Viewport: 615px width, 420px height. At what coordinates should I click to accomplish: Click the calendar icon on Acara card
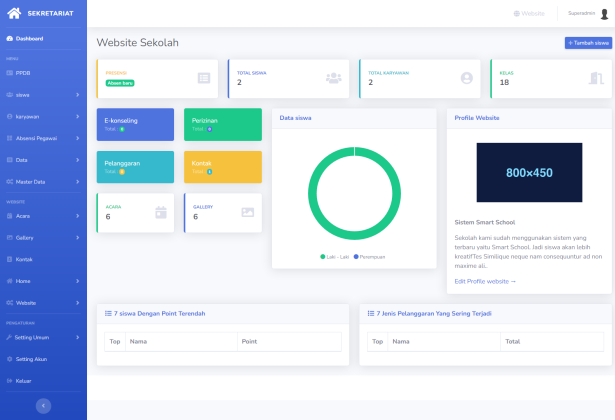(160, 212)
